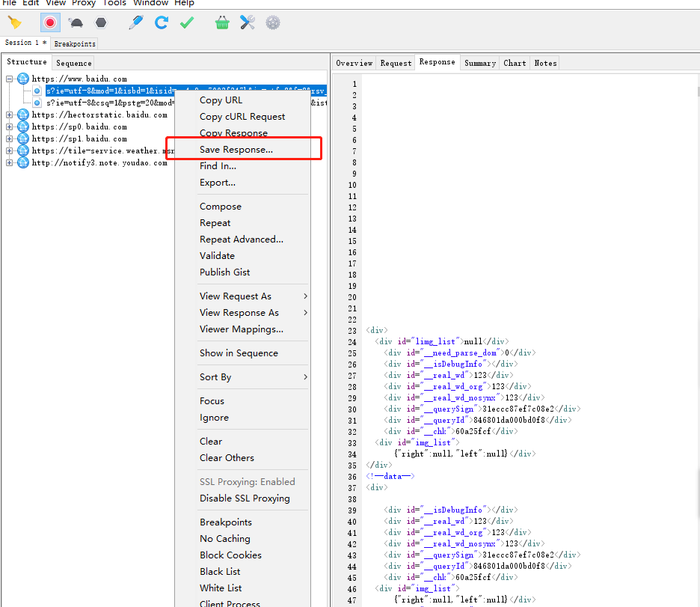The image size is (700, 607).
Task: Open the gear settings icon
Action: click(273, 22)
